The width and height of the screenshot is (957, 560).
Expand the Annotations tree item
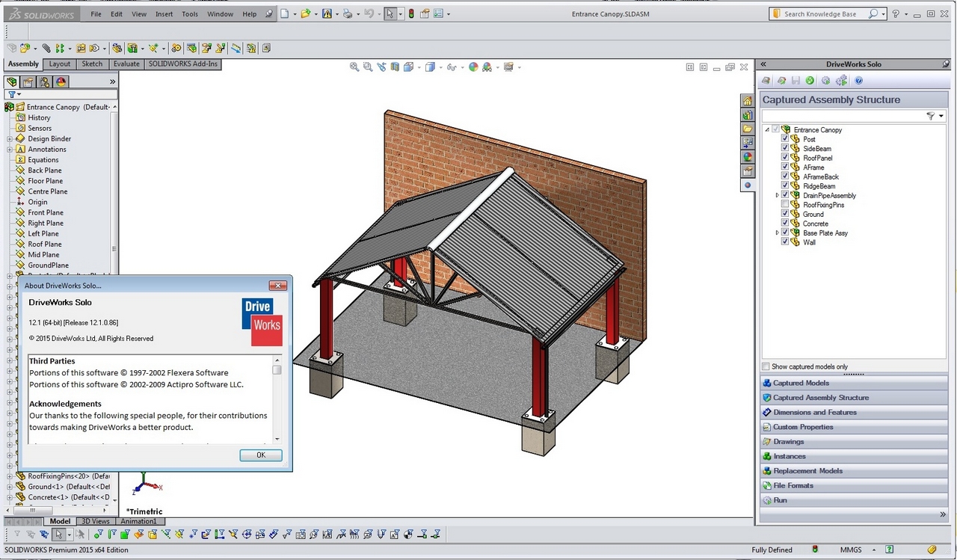[10, 149]
